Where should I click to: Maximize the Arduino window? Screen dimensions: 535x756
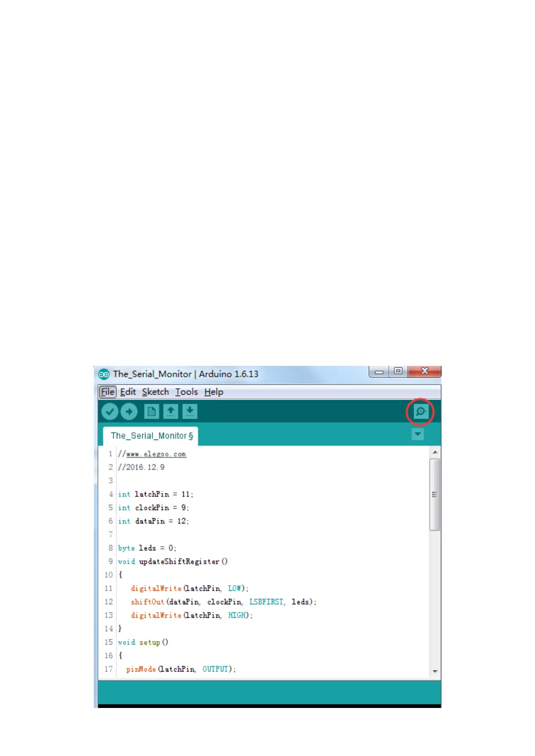(x=398, y=371)
